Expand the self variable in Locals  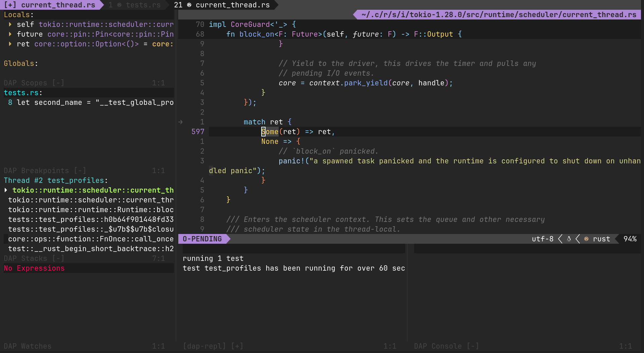pyautogui.click(x=10, y=24)
